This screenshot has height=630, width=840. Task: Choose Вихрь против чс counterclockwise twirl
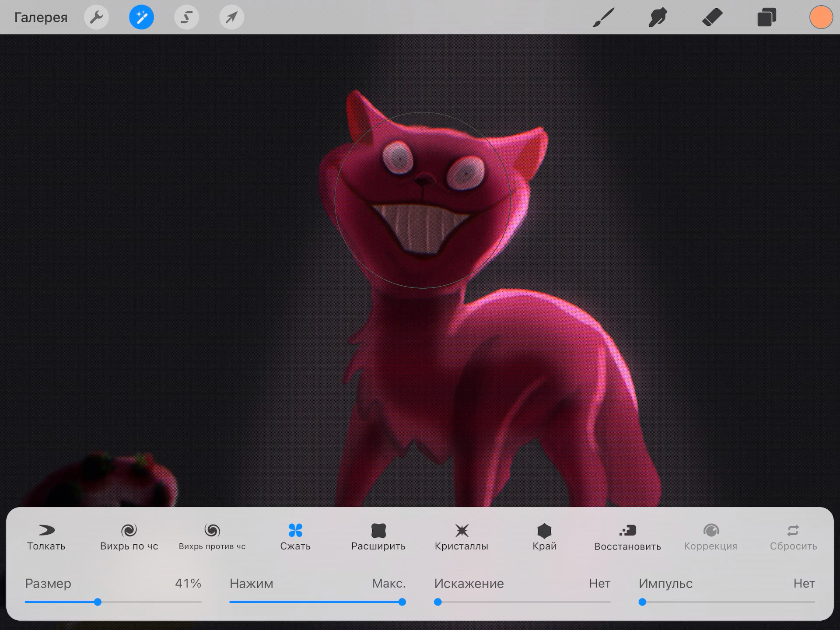[x=212, y=537]
